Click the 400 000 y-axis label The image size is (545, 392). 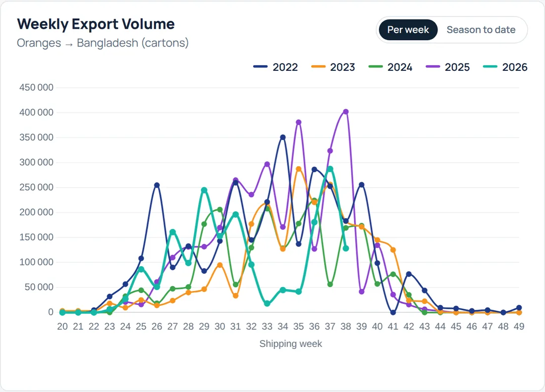tap(37, 112)
